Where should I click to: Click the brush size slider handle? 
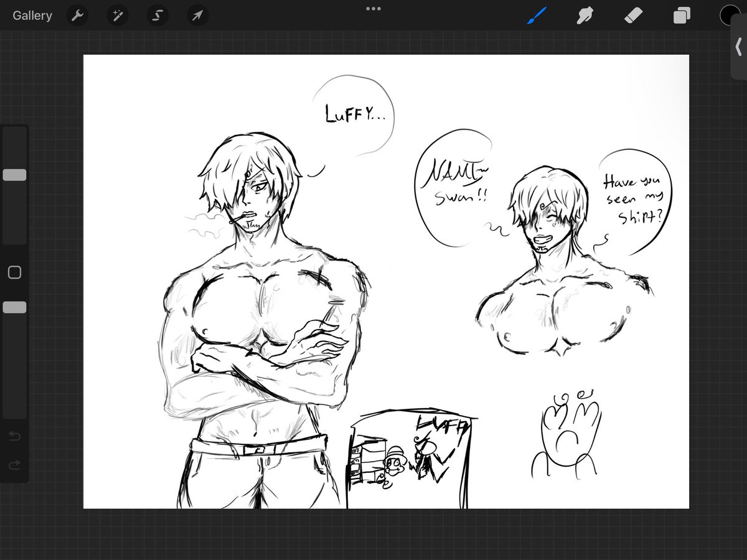tap(14, 175)
